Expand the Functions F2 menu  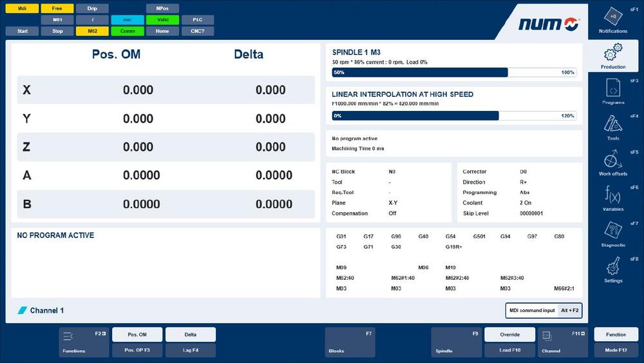point(84,342)
